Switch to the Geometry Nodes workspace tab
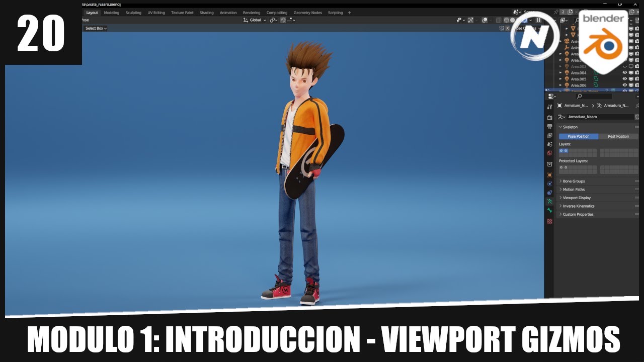644x362 pixels. (x=307, y=13)
